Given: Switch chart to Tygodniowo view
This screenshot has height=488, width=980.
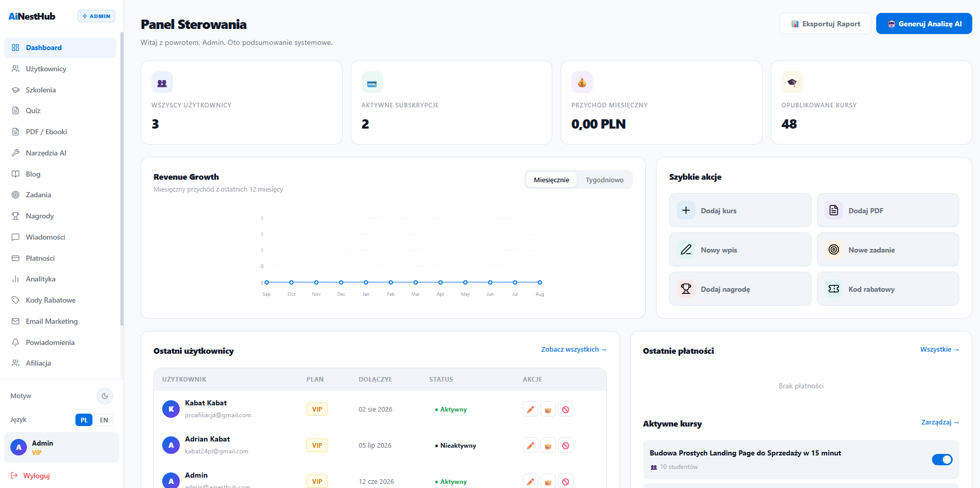Looking at the screenshot, I should tap(604, 180).
